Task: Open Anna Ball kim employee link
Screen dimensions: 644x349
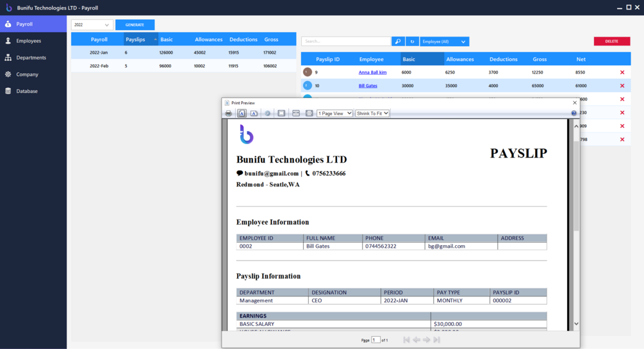Action: click(x=372, y=72)
